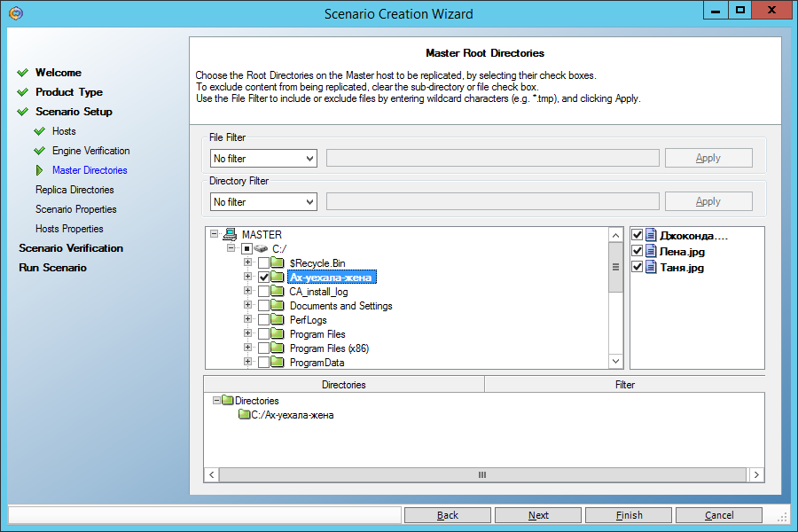Open the Directory Filter dropdown
798x532 pixels.
[x=263, y=201]
